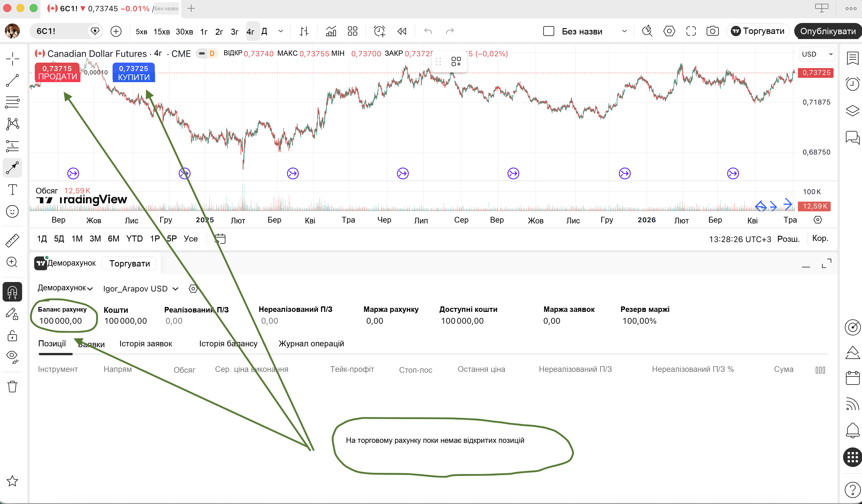The width and height of the screenshot is (862, 504).
Task: Open the emoji and icons tool
Action: click(x=12, y=211)
